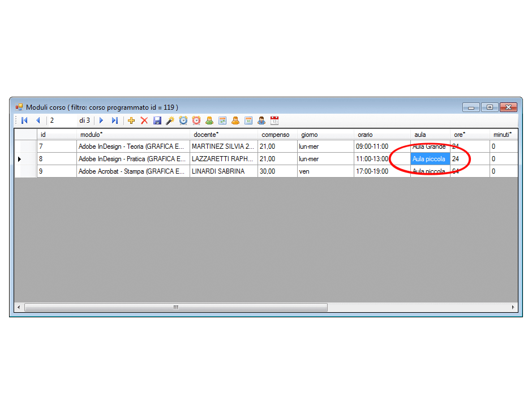Click the person in blue suit icon

[261, 120]
